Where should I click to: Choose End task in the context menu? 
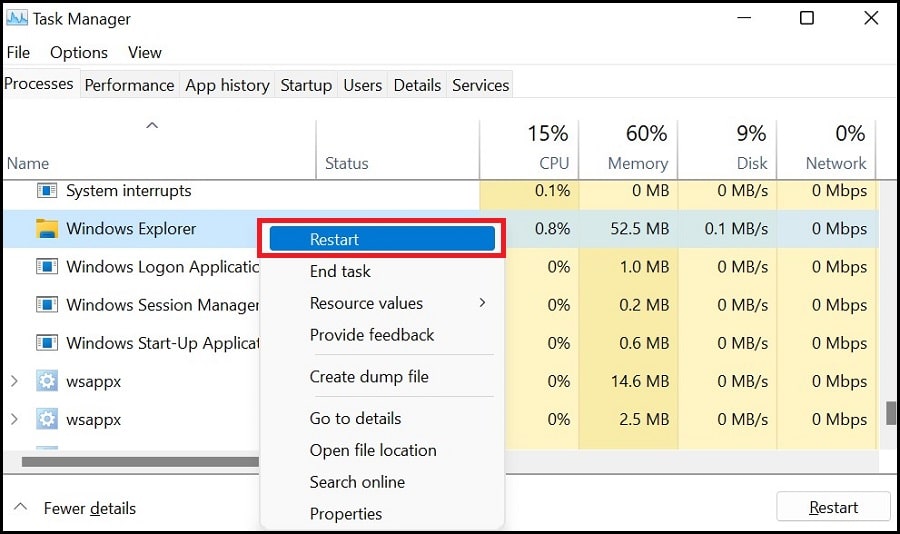coord(340,271)
